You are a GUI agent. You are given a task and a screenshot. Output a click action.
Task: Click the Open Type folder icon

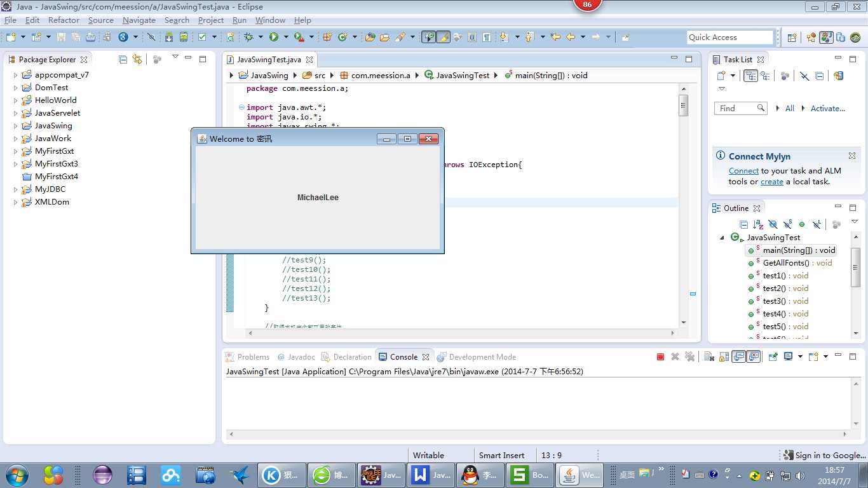[x=370, y=37]
